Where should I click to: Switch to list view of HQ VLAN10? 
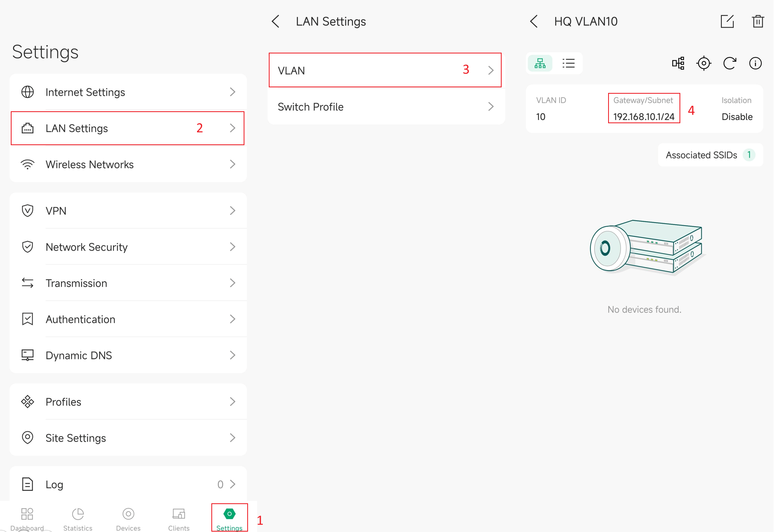pos(568,63)
